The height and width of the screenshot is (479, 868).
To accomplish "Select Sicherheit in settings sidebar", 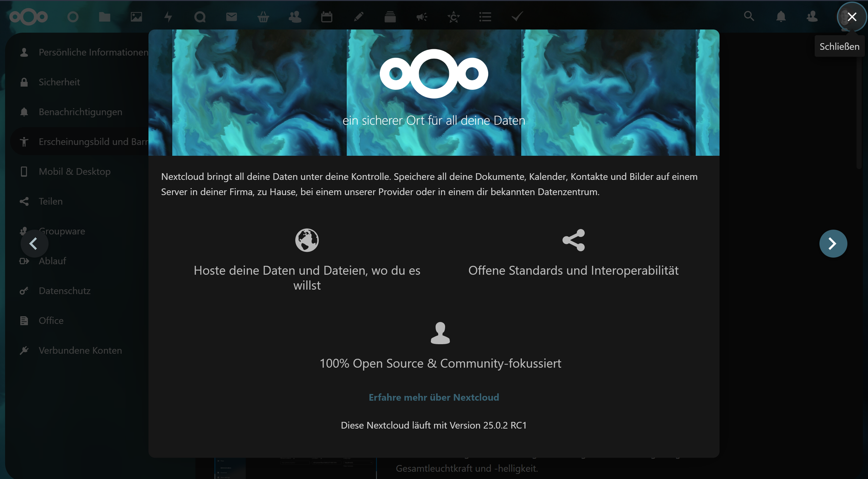I will [59, 82].
